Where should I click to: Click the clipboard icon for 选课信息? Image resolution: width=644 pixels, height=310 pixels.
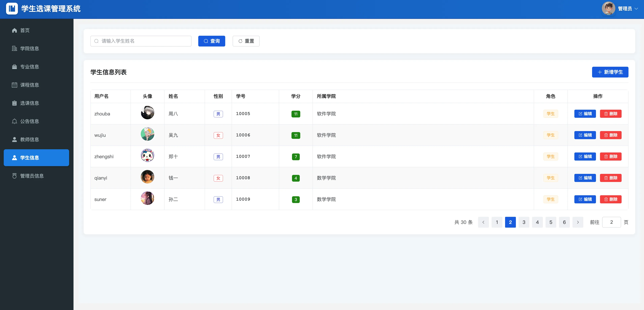(x=14, y=103)
